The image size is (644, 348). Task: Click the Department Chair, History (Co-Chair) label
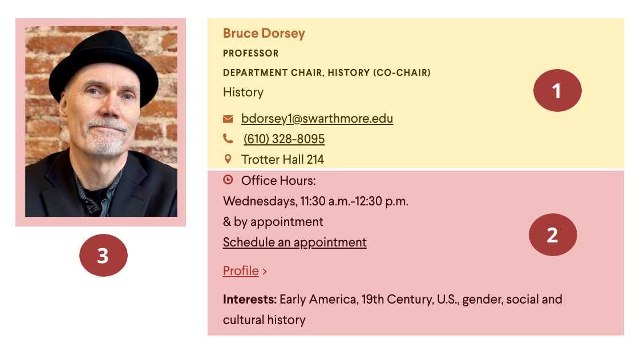point(326,72)
